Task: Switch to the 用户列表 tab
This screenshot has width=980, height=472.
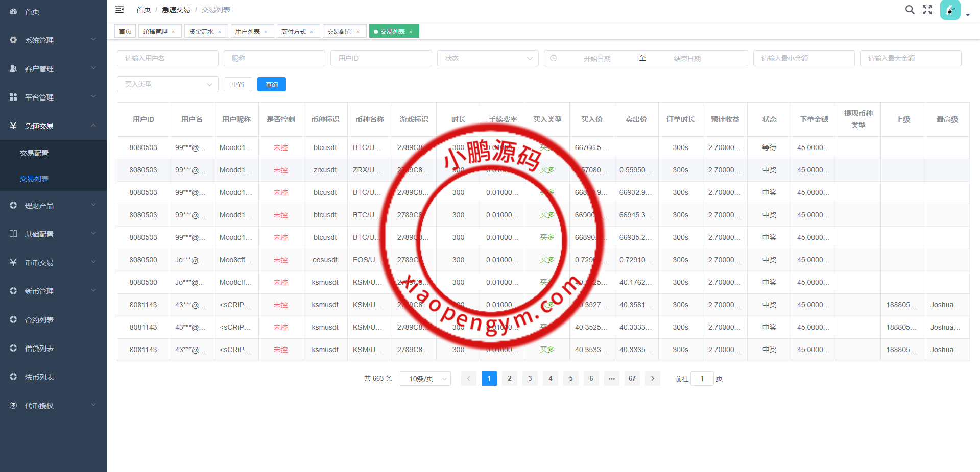Action: pyautogui.click(x=249, y=31)
